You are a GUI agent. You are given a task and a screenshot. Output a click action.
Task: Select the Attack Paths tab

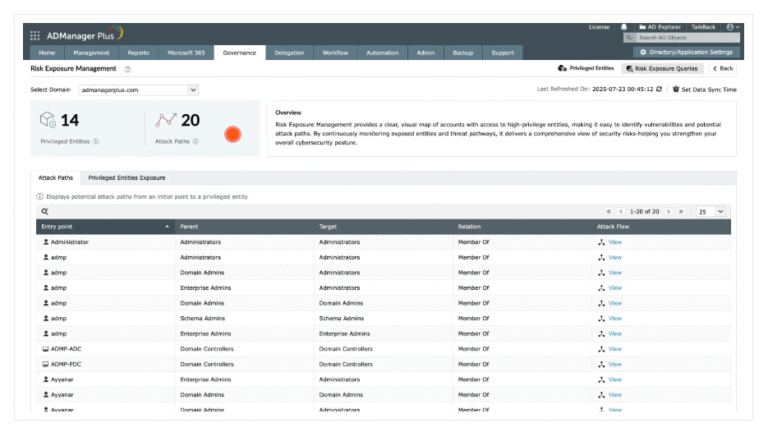coord(55,178)
